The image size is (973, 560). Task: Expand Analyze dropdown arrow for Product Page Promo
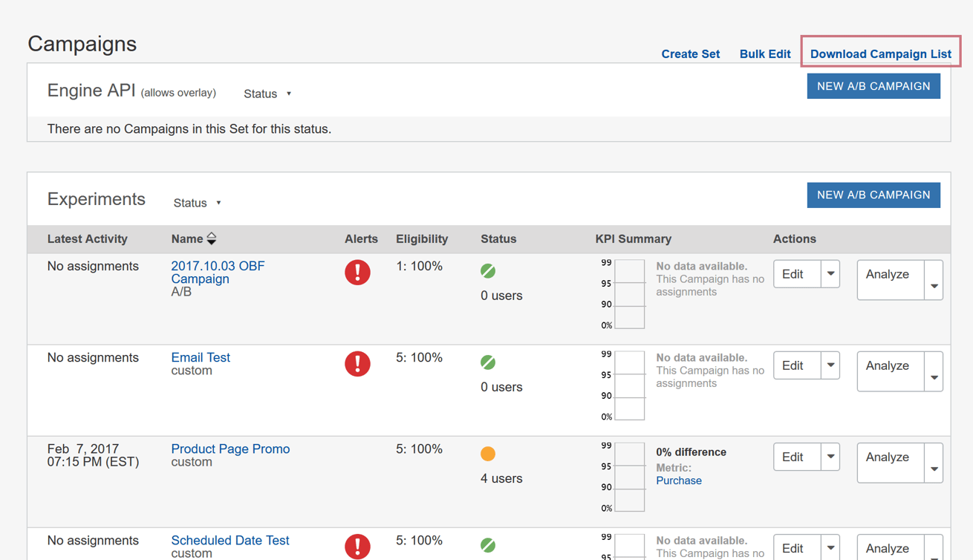[x=934, y=469]
